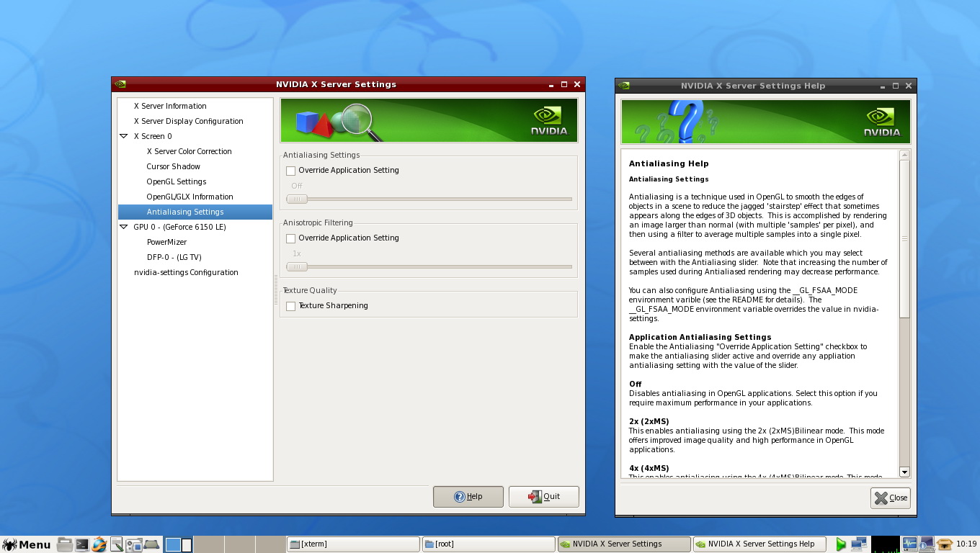
Task: Click Help window scrollbar up arrow
Action: click(905, 155)
